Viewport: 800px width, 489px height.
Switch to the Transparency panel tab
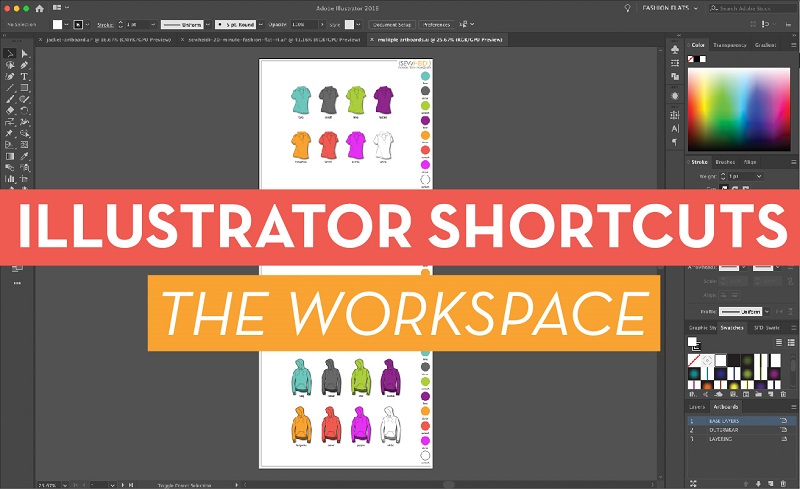tap(730, 45)
